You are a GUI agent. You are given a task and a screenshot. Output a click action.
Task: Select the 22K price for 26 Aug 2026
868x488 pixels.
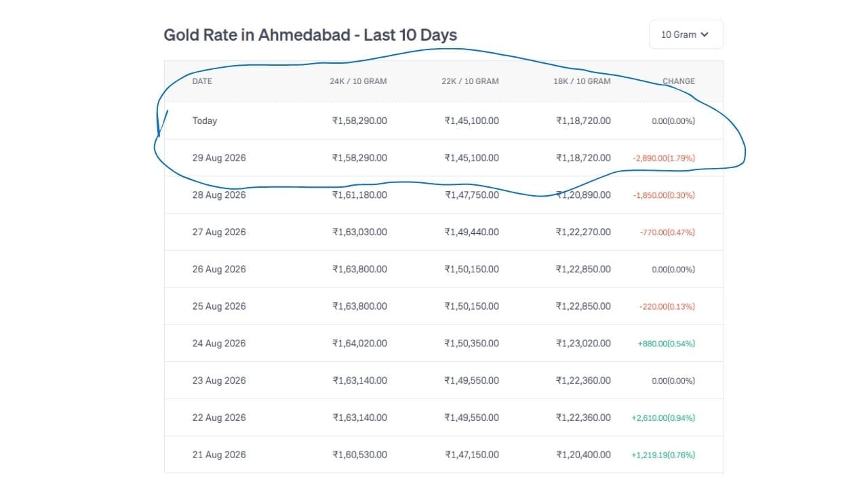[471, 269]
